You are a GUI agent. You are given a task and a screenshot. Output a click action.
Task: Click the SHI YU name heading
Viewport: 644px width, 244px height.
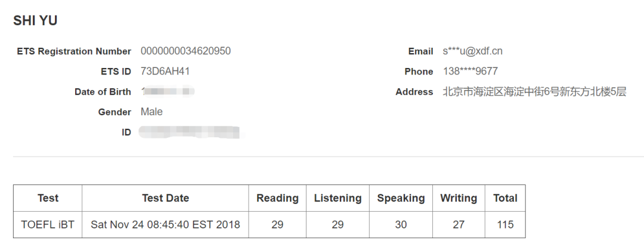click(x=35, y=20)
